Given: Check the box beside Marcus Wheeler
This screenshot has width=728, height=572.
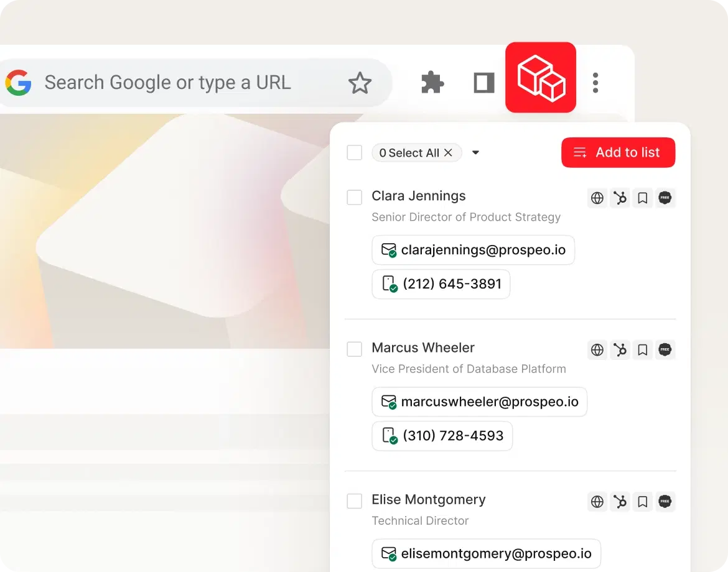Looking at the screenshot, I should [355, 349].
